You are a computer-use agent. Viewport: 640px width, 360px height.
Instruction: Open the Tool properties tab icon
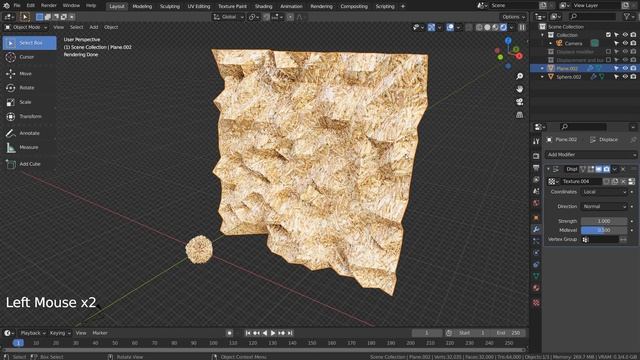[536, 141]
